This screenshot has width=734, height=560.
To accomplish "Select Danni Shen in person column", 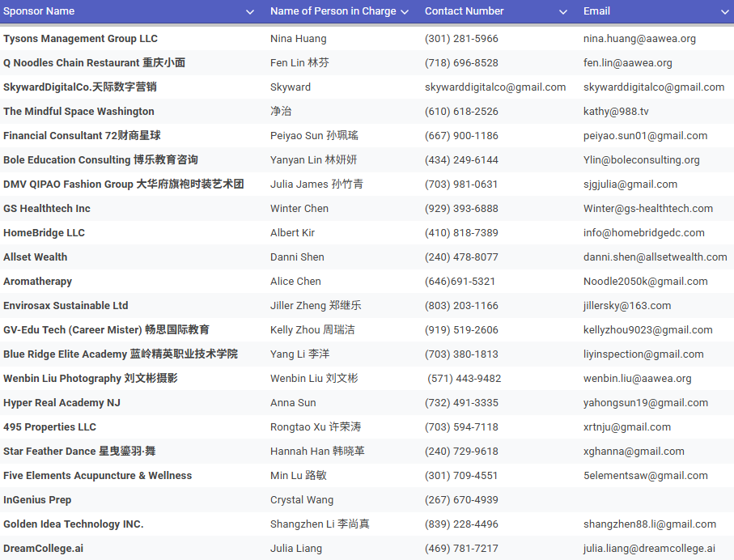I will 297,257.
